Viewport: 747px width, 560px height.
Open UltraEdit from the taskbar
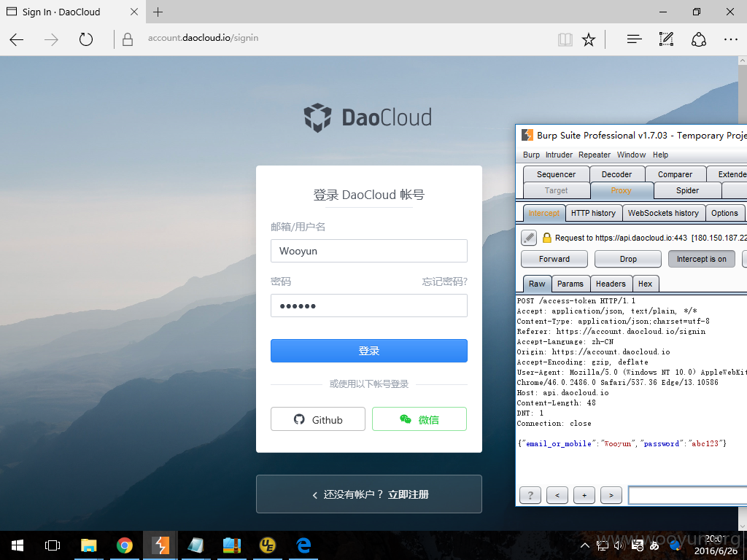(268, 545)
